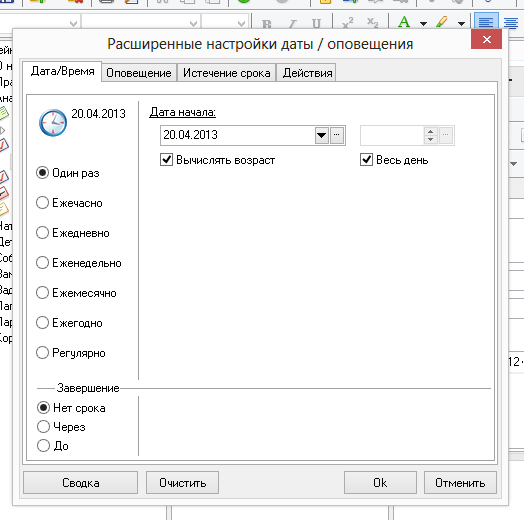Toggle the Вычислять возраст checkbox

coord(218,160)
